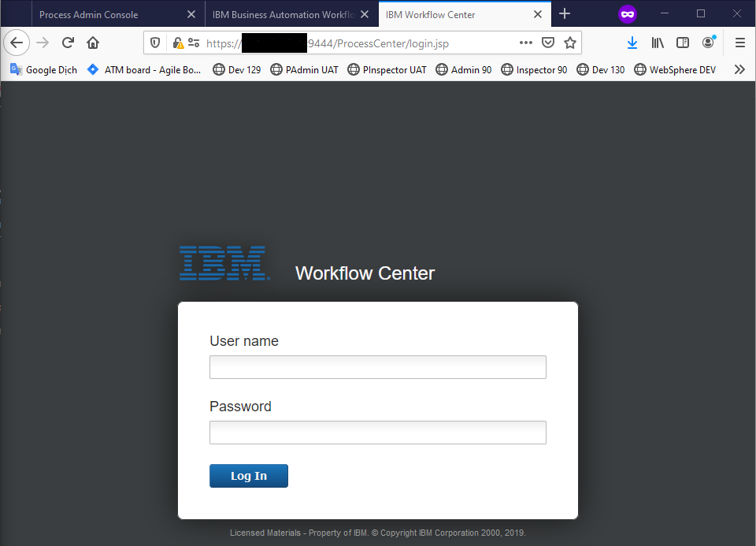Bookmark this page with the star

coord(570,43)
